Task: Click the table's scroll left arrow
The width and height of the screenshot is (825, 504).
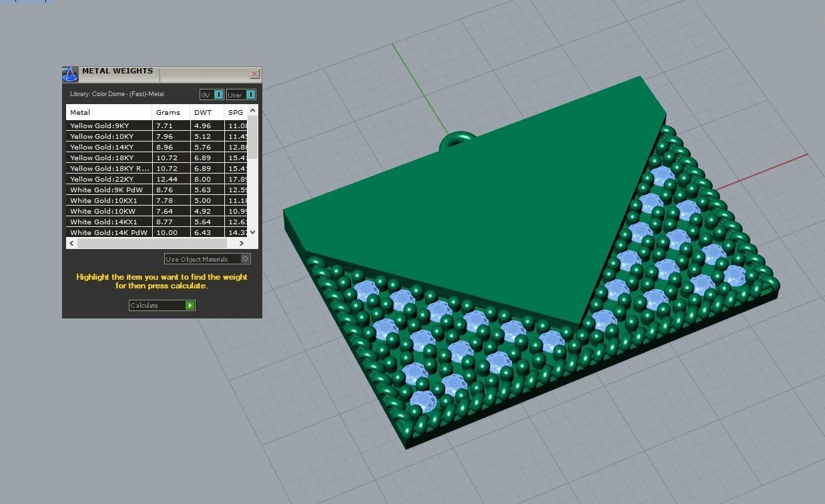Action: click(x=72, y=243)
